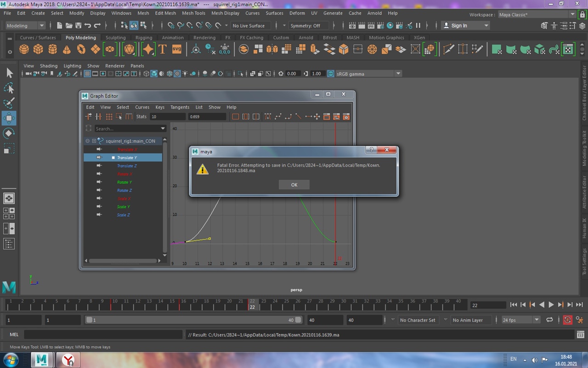
Task: Create a polygon cube from the shelf
Action: click(x=38, y=49)
